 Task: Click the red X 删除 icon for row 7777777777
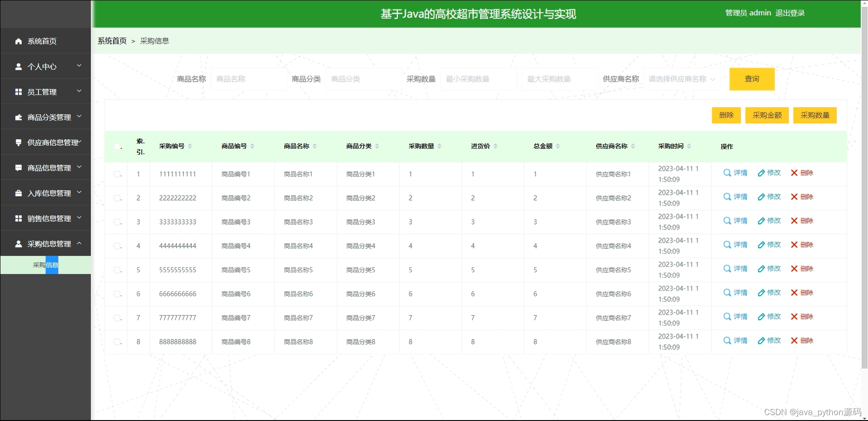pos(794,317)
